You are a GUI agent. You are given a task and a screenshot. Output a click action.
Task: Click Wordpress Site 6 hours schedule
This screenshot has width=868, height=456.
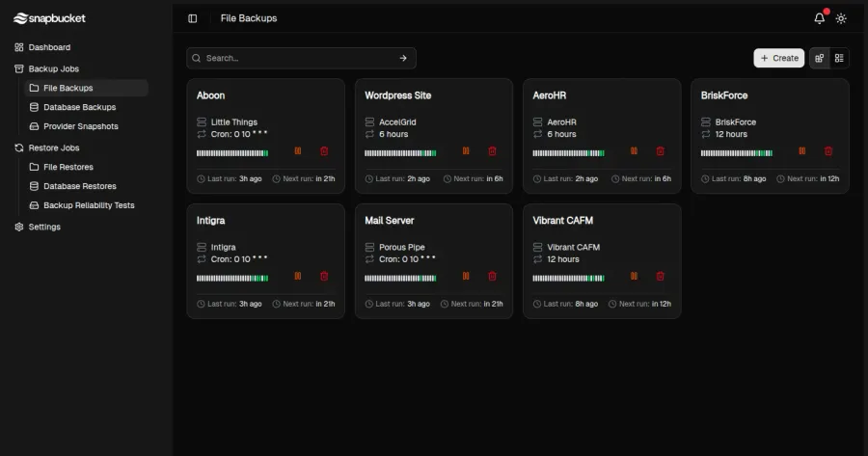(393, 134)
